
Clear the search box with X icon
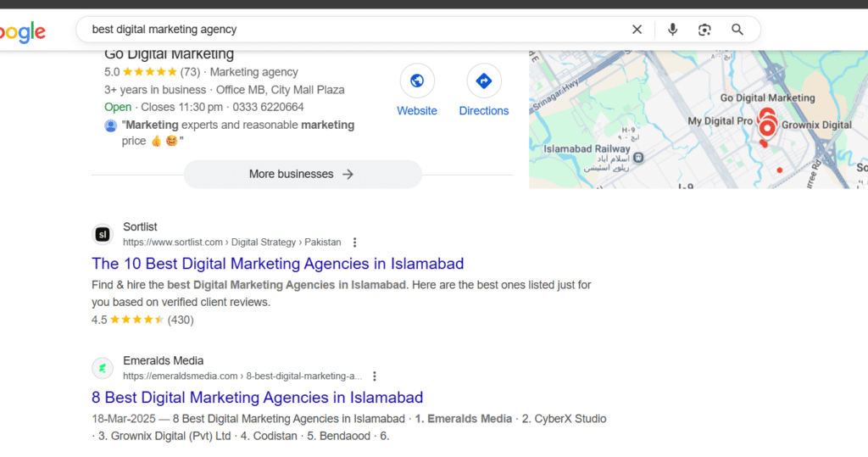pyautogui.click(x=637, y=30)
